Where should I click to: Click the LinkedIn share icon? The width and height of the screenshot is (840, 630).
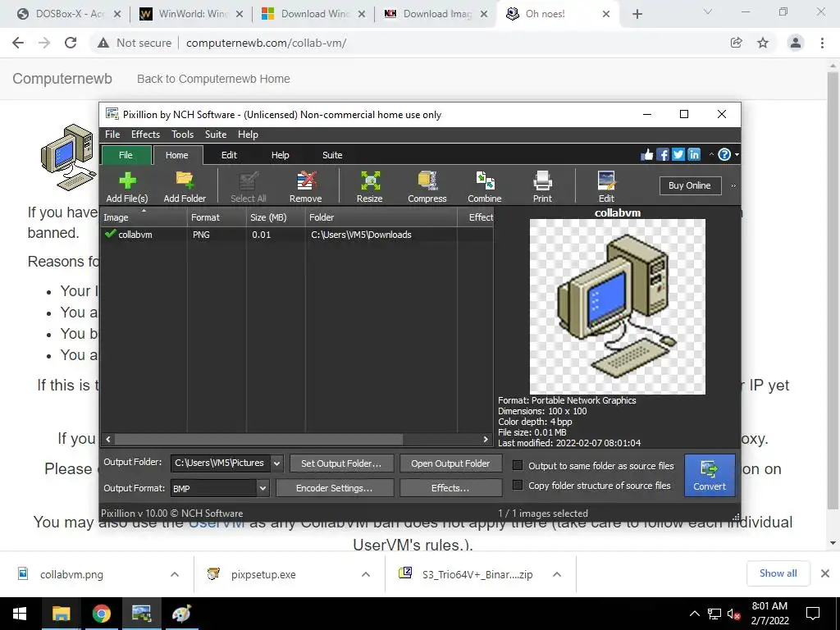click(x=694, y=155)
